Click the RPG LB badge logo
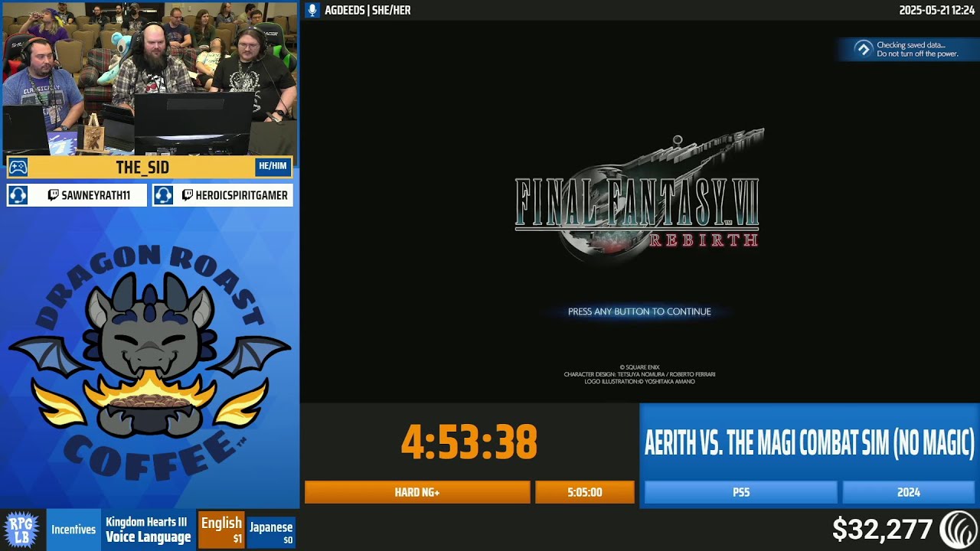This screenshot has width=980, height=551. tap(21, 530)
